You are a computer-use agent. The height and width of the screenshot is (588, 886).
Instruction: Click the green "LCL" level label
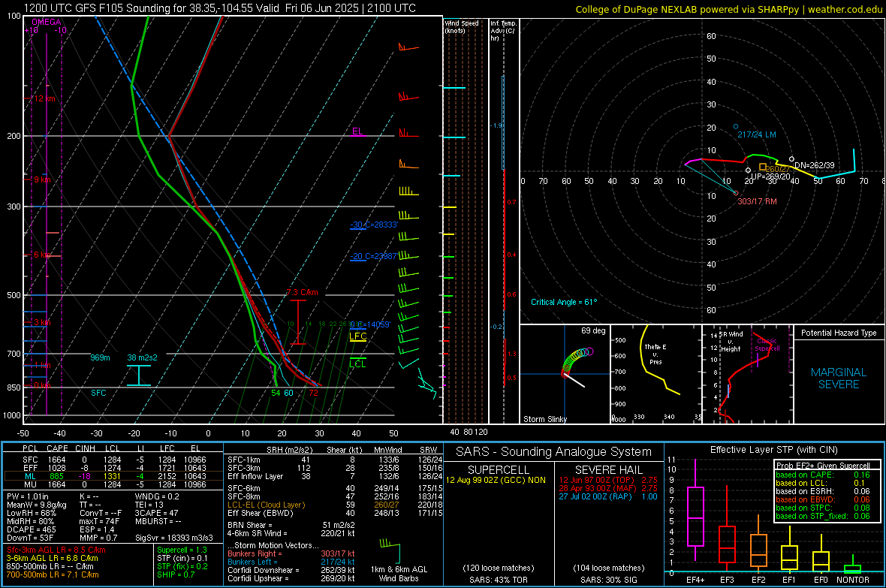(x=357, y=364)
